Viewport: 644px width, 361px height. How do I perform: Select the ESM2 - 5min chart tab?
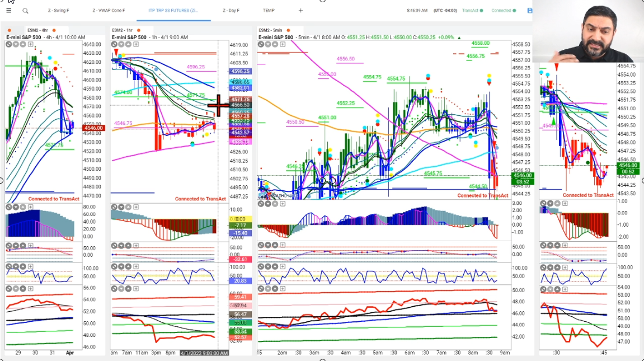270,30
